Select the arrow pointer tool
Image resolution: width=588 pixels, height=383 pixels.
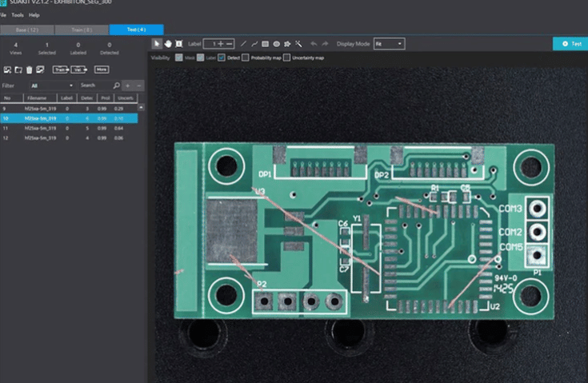pos(157,43)
